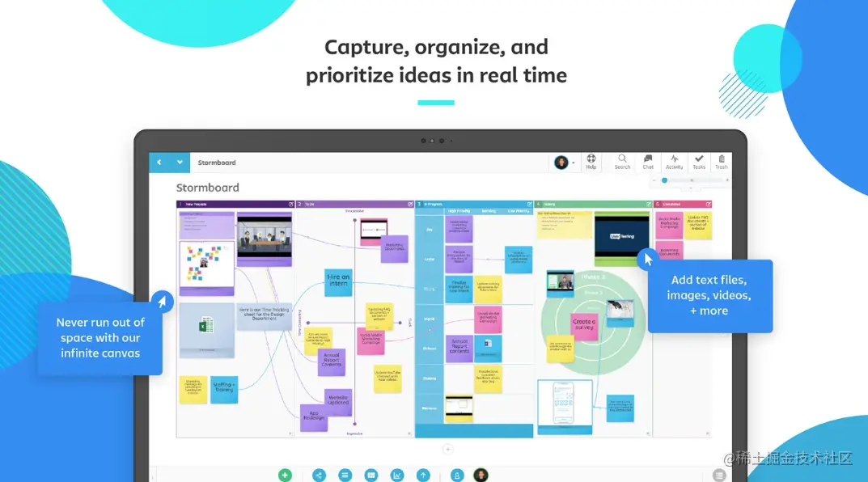Click the 'Here is our Time Tracking sheet' note
Viewport: 868px width, 482px height.
click(264, 316)
